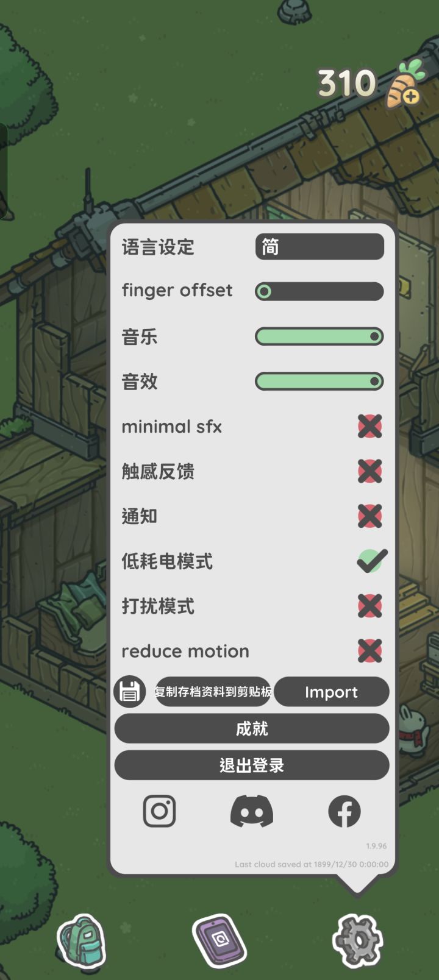Click the finger offset slider track
The image size is (439, 980).
point(319,291)
